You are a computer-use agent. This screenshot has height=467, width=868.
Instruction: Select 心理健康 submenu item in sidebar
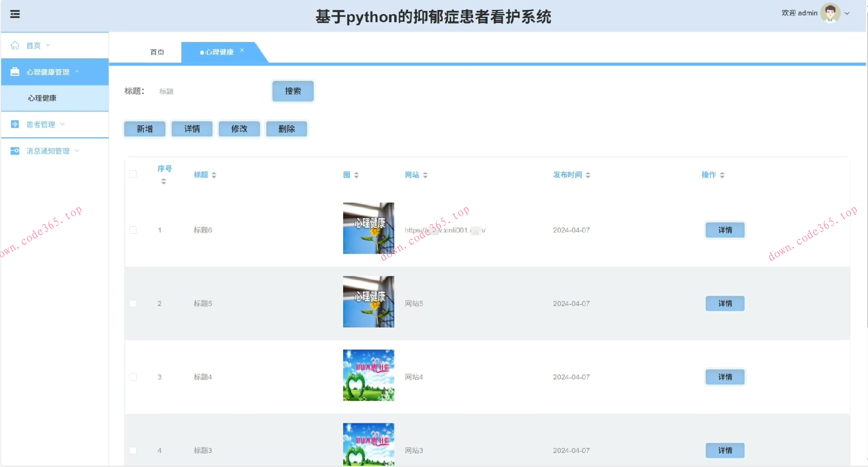(42, 98)
